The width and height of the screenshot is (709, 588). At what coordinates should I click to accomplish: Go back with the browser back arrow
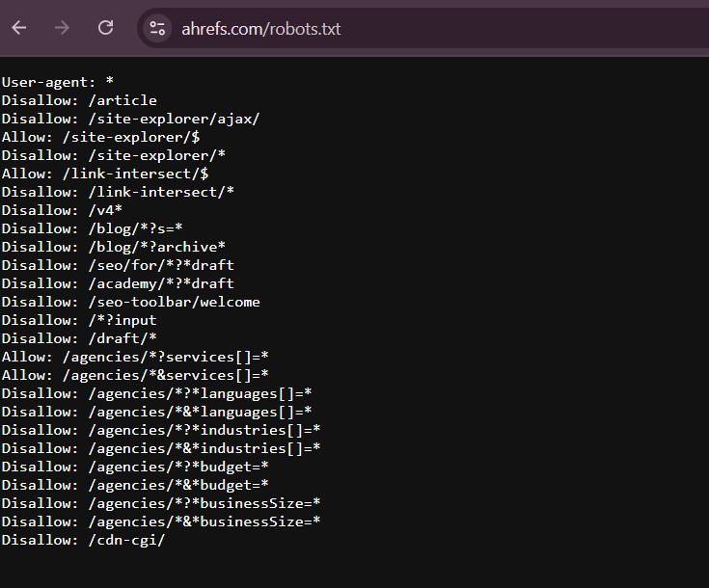click(x=19, y=28)
